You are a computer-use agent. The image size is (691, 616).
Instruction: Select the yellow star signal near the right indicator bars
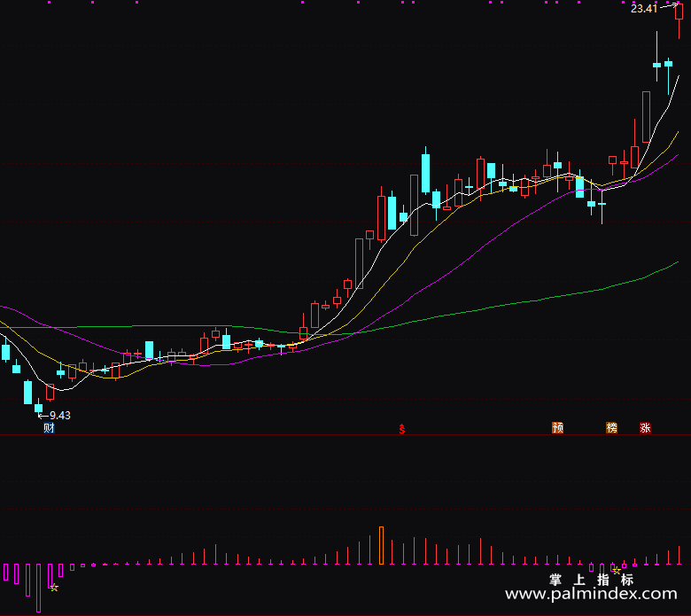[x=617, y=571]
